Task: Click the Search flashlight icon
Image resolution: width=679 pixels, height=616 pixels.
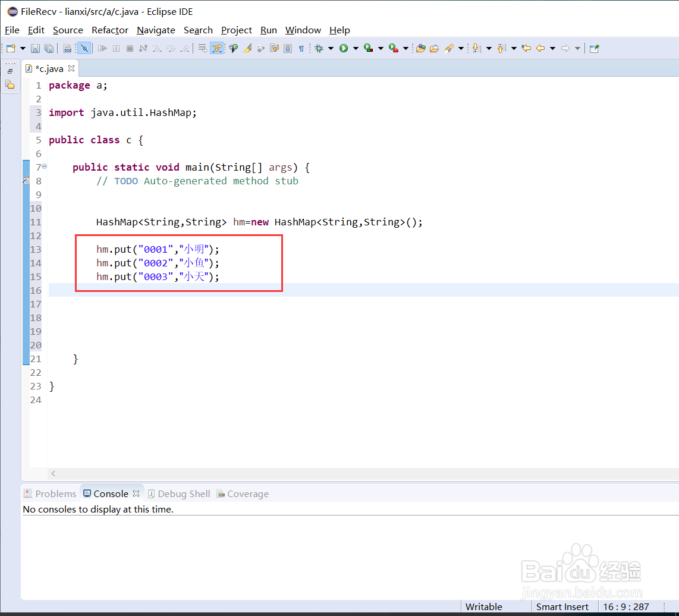Action: pos(449,49)
